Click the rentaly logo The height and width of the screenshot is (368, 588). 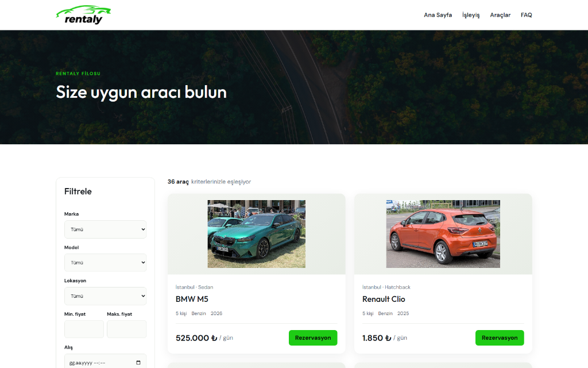(83, 15)
